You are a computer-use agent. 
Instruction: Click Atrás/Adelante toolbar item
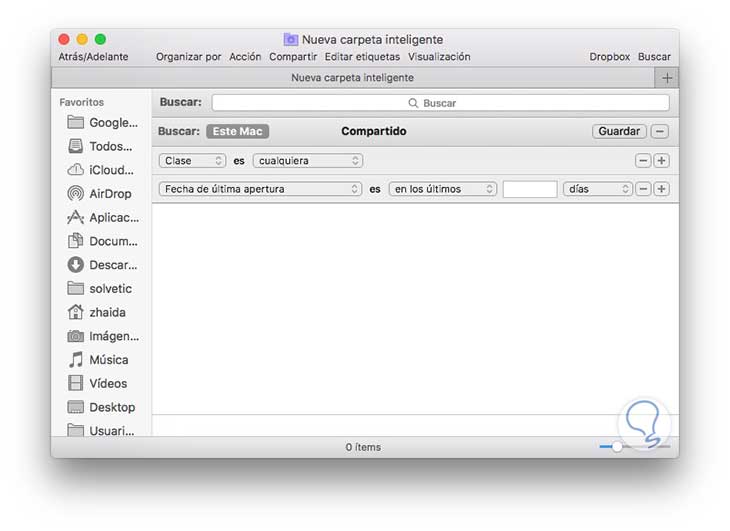93,57
